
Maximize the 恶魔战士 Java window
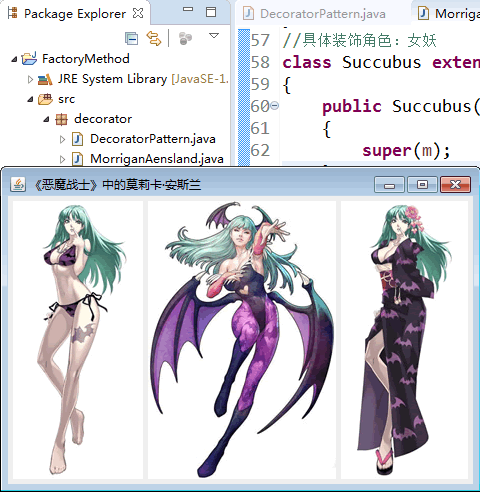pos(422,185)
